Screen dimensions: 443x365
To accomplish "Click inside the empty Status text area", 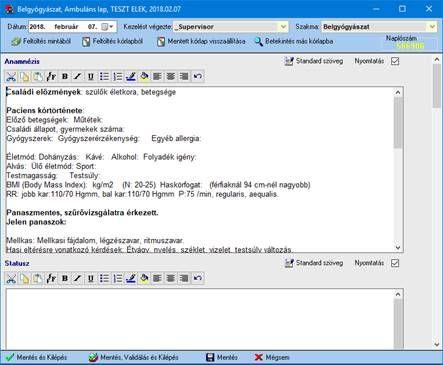I will [199, 318].
